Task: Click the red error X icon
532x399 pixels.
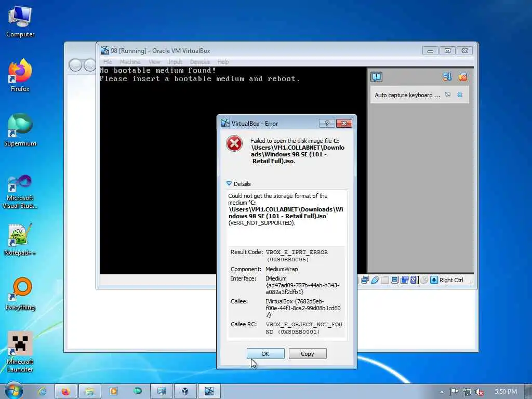Action: 234,143
